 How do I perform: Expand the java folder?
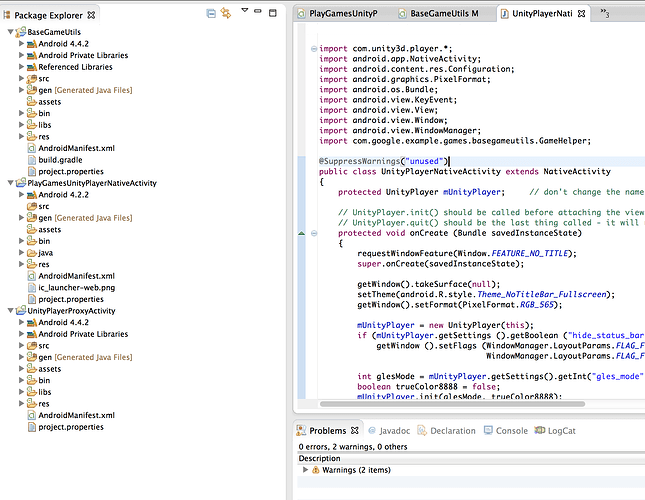[x=21, y=252]
